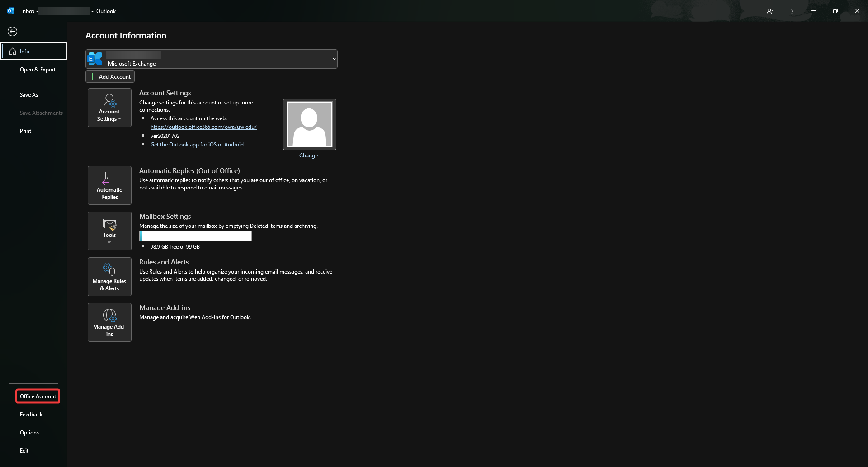This screenshot has height=467, width=868.
Task: Restore down the Outlook window
Action: [835, 11]
